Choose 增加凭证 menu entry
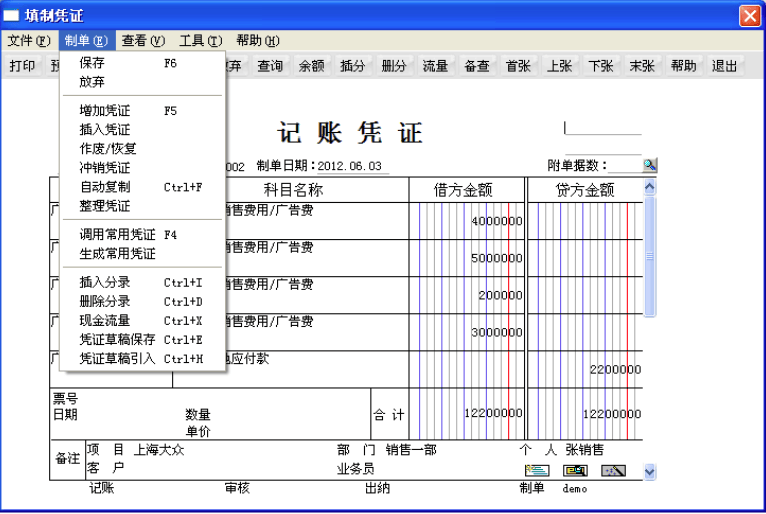 (x=142, y=110)
